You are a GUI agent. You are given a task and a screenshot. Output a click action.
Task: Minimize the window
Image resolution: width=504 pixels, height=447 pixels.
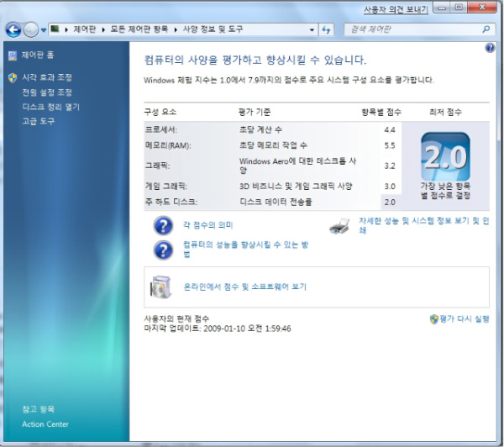click(x=443, y=8)
